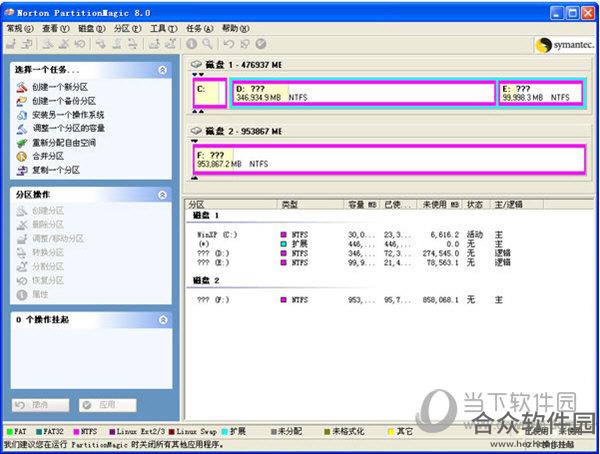
Task: Select the E: 99,998.3 MB partition block
Action: (541, 93)
